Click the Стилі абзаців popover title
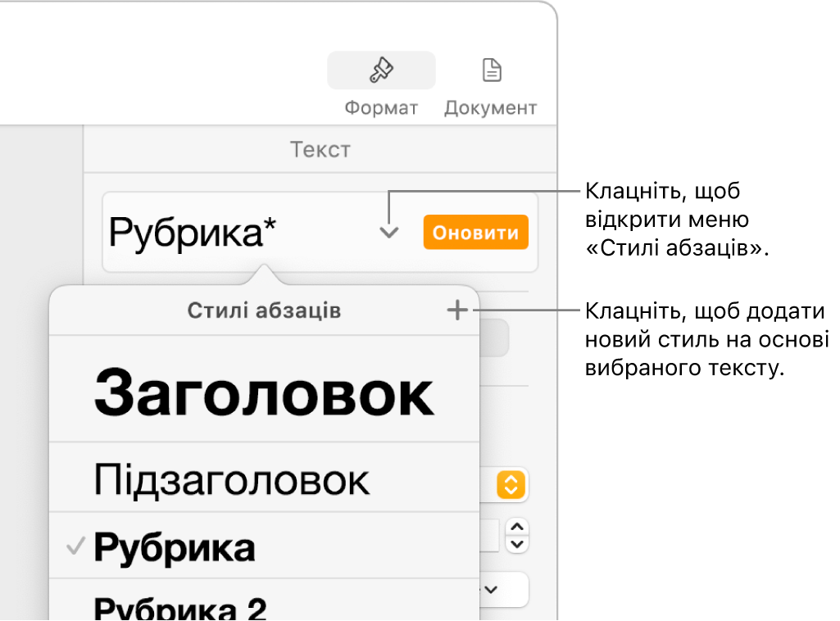 (264, 310)
